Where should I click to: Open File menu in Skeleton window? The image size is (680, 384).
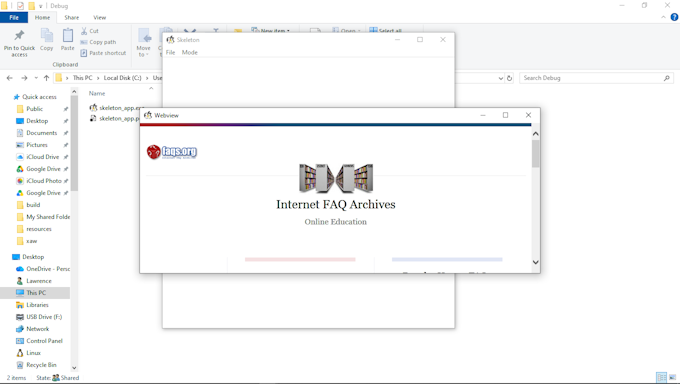pyautogui.click(x=170, y=52)
